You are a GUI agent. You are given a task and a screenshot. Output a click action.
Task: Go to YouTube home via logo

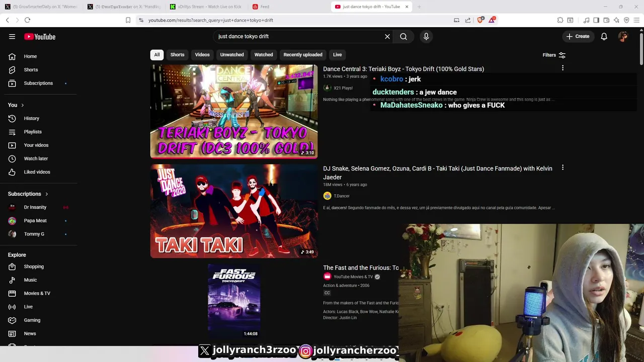(40, 37)
